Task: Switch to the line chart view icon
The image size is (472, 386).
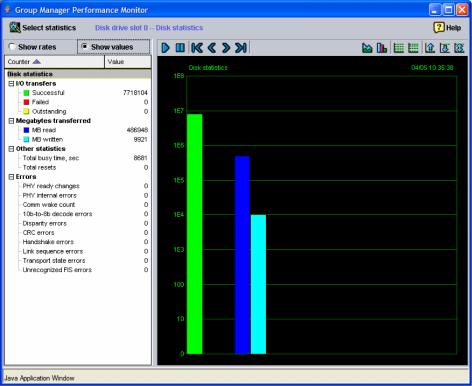Action: tap(367, 48)
